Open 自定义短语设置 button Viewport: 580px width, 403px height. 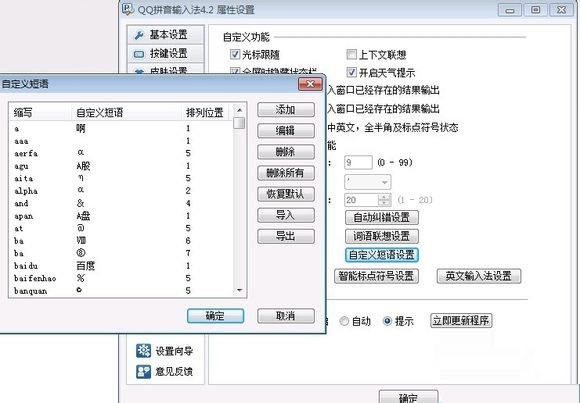pos(382,255)
